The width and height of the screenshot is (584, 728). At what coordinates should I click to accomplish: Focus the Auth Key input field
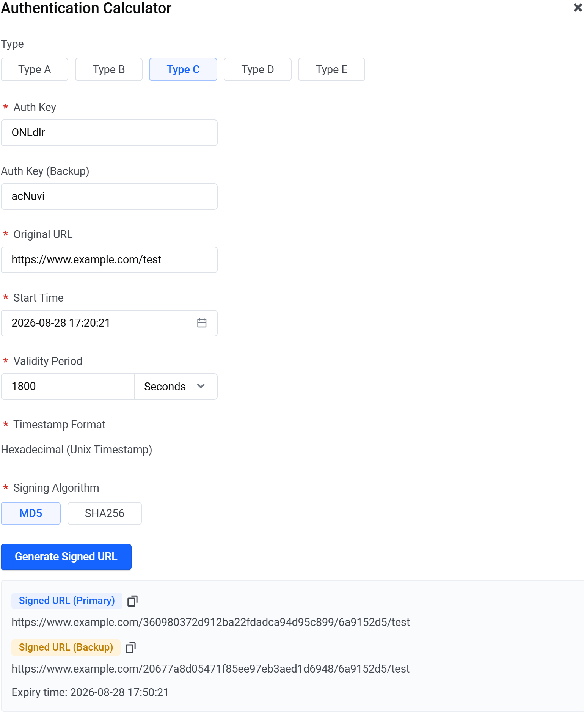[109, 133]
